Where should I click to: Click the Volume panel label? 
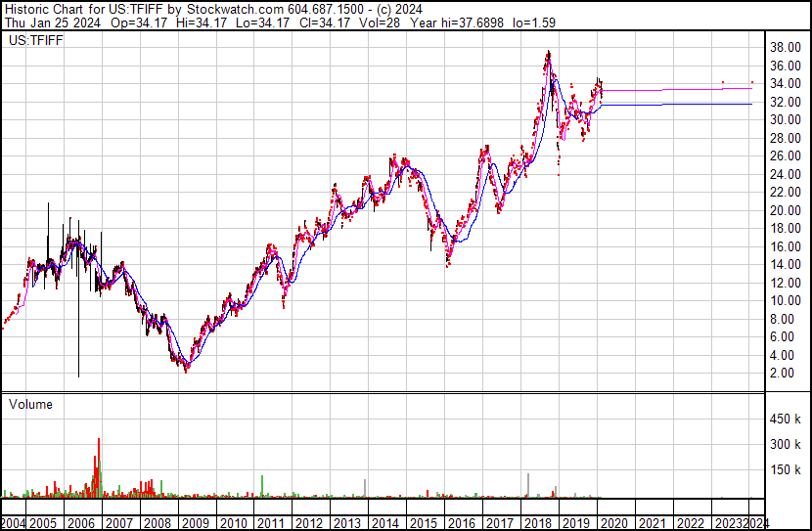(30, 404)
